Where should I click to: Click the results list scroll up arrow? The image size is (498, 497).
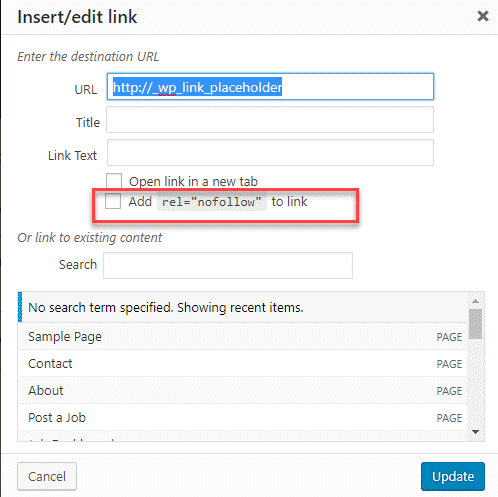(x=476, y=301)
